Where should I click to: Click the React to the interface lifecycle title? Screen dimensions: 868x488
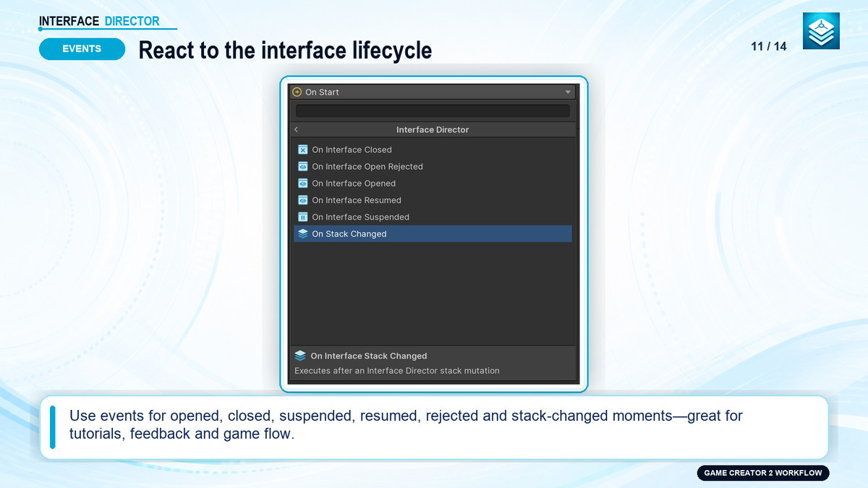pyautogui.click(x=285, y=51)
